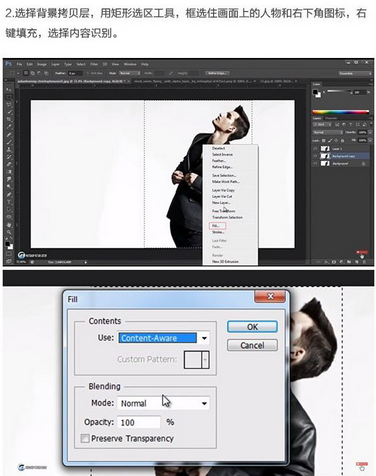The image size is (376, 476).
Task: Toggle lock image pixels brush icon
Action: click(330, 140)
